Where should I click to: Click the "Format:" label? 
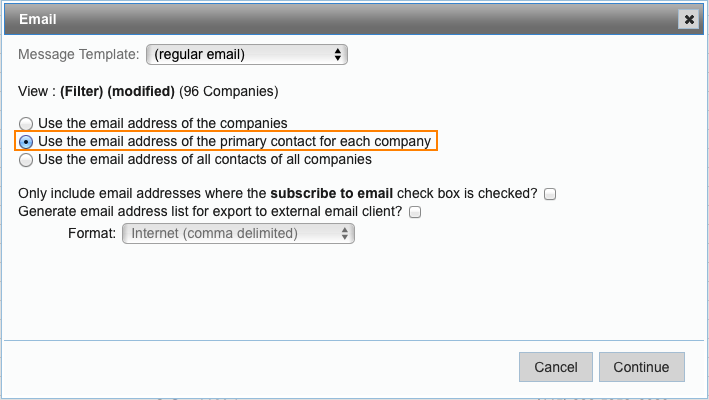[x=91, y=234]
